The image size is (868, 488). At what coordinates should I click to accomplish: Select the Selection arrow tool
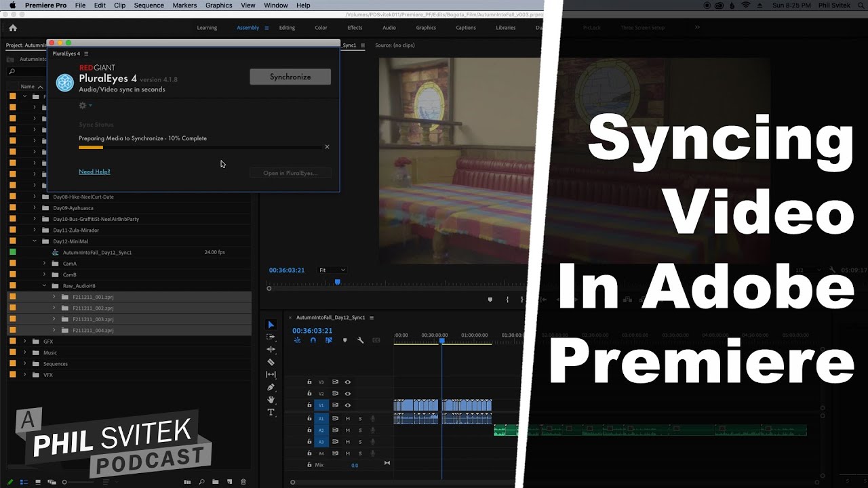pyautogui.click(x=271, y=325)
